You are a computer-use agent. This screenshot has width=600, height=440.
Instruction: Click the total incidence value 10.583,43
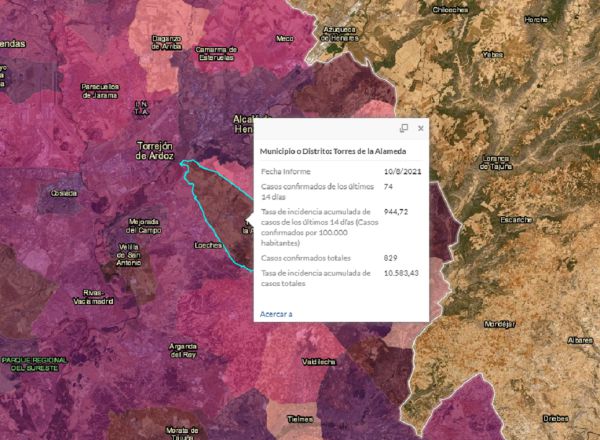[x=401, y=273]
